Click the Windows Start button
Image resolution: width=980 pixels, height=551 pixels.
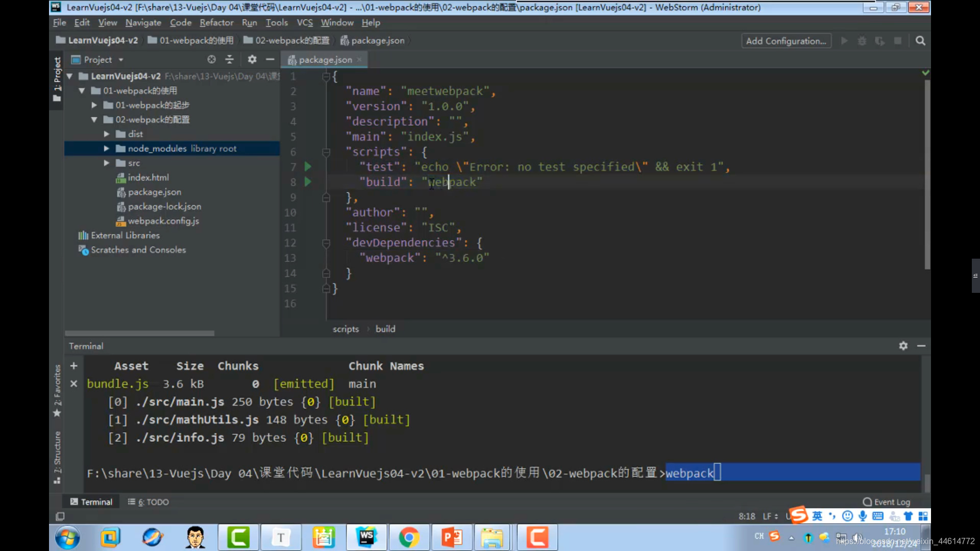pos(67,538)
